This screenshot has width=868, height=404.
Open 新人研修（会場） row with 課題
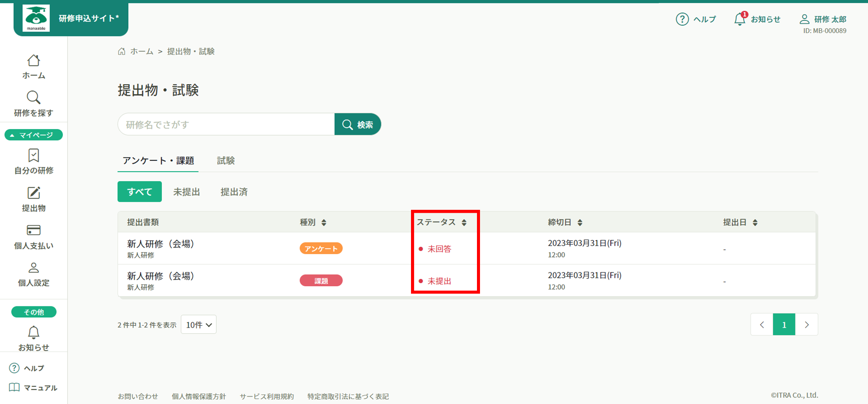tap(467, 281)
